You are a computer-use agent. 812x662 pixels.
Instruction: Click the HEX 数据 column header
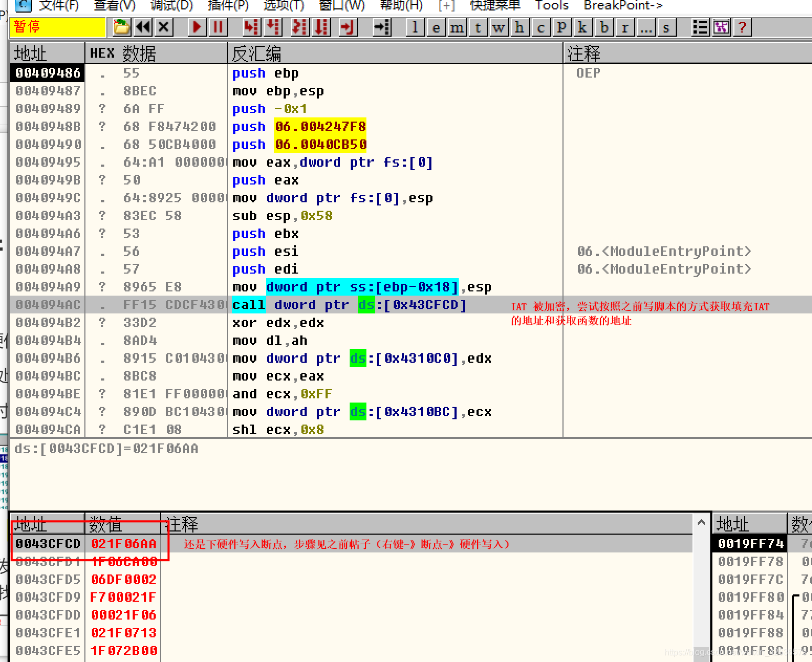pos(156,53)
